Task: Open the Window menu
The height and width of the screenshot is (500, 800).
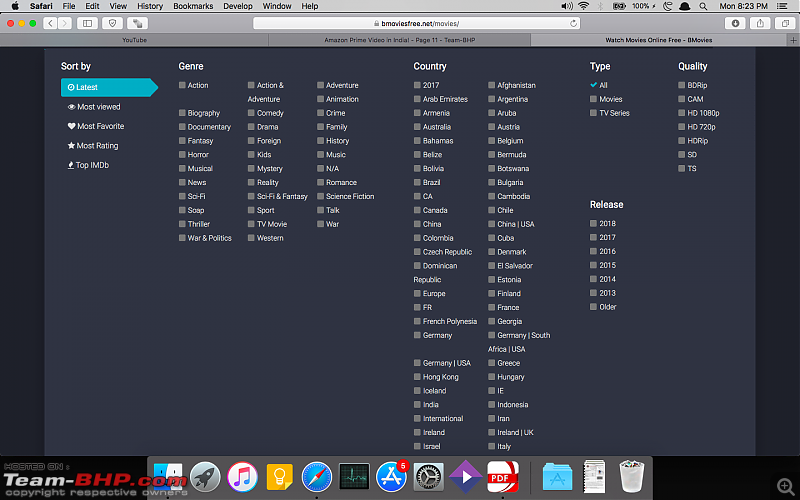Action: [x=277, y=6]
